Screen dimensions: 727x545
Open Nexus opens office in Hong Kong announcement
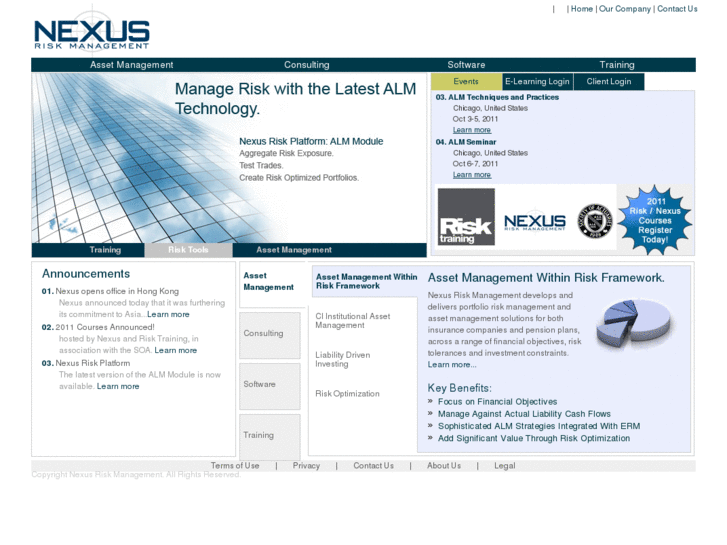click(x=117, y=291)
